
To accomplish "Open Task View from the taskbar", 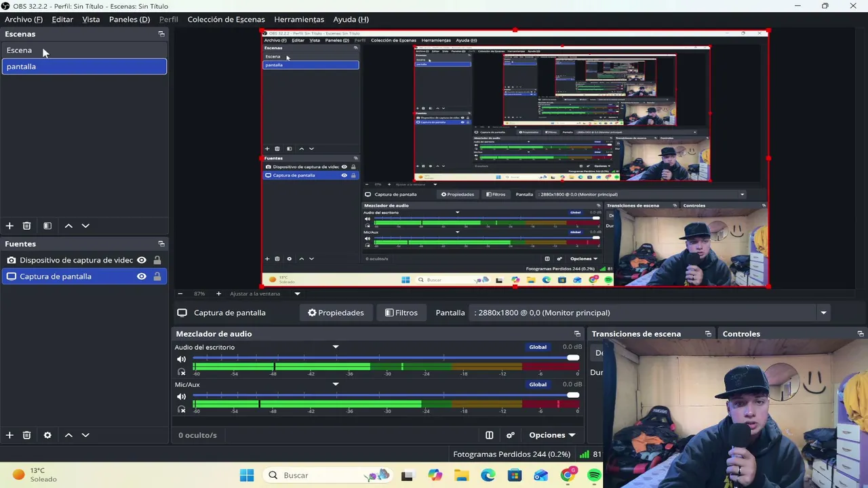I will (x=407, y=475).
